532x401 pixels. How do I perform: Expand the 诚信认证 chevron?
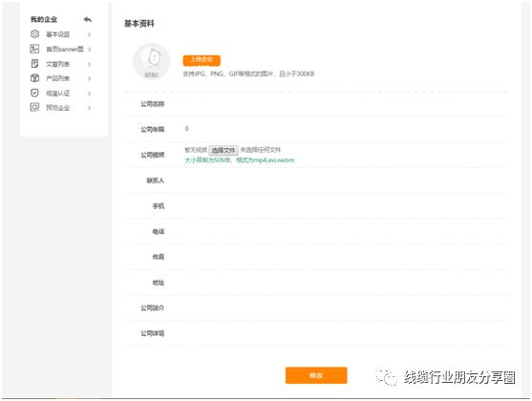click(x=89, y=93)
